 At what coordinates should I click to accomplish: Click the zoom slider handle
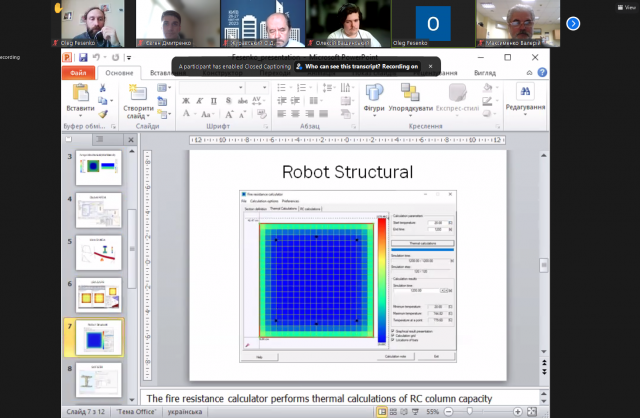click(x=469, y=411)
